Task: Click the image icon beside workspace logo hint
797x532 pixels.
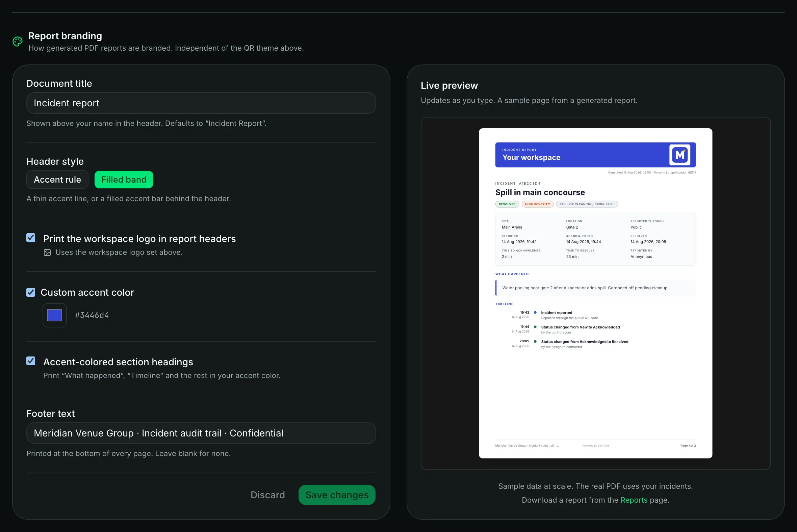Action: pyautogui.click(x=47, y=252)
